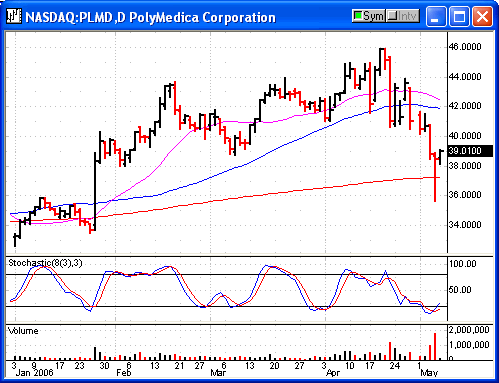Click the 100.00 stochastic scale label
The width and height of the screenshot is (499, 383).
463,264
